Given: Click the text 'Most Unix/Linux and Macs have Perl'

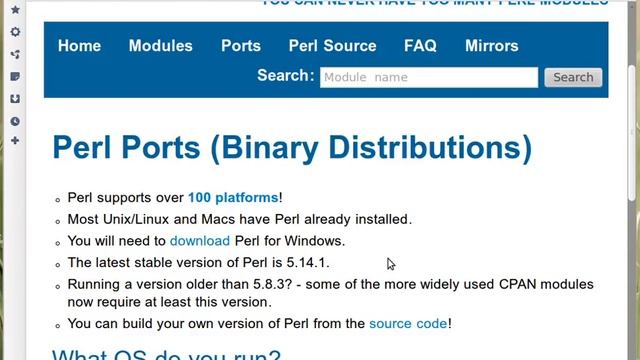Looking at the screenshot, I should 184,219.
